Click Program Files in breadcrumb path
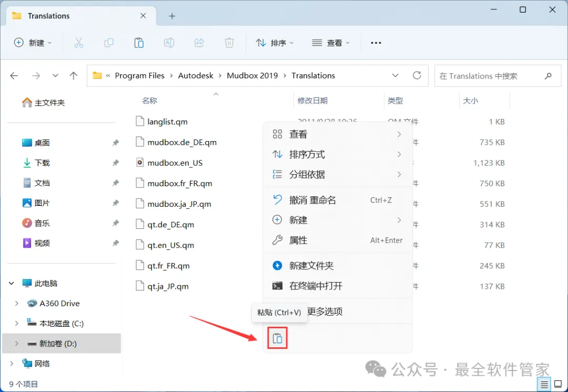This screenshot has height=392, width=568. [x=139, y=76]
